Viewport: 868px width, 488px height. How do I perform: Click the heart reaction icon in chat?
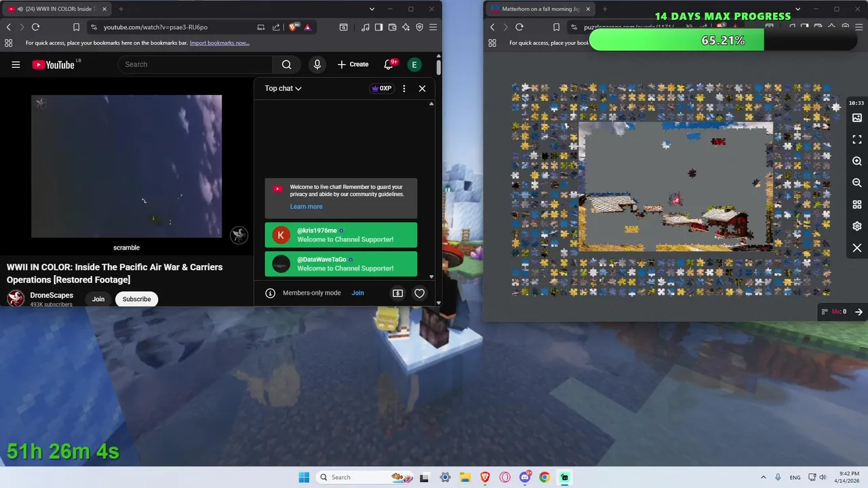coord(419,293)
